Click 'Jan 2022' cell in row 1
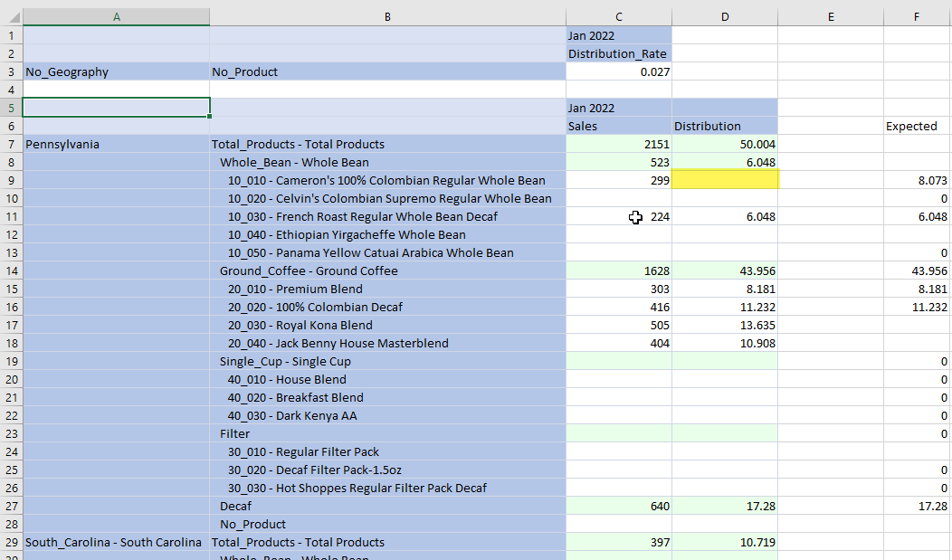This screenshot has height=560, width=952. point(619,35)
